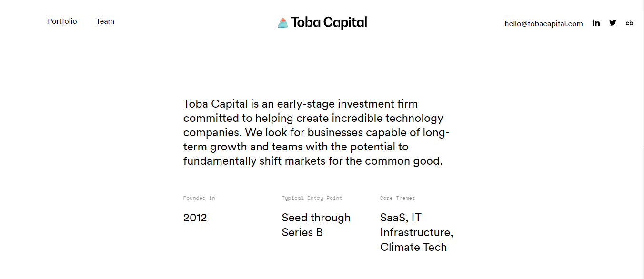Click the 'Climate Tech' text
This screenshot has width=644, height=279.
[x=413, y=247]
